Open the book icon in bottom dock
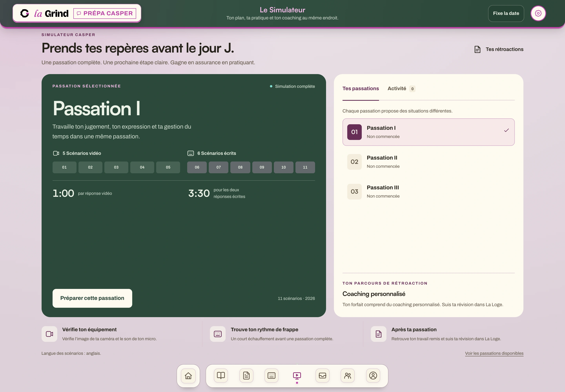565x392 pixels. pos(221,376)
